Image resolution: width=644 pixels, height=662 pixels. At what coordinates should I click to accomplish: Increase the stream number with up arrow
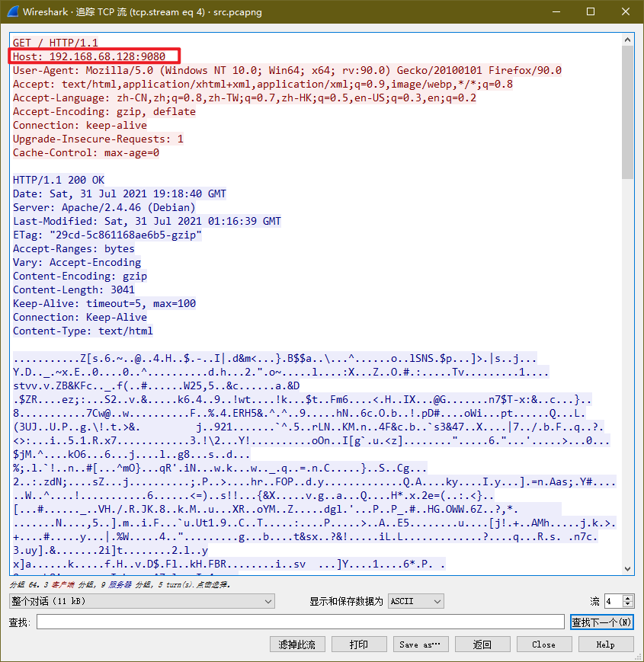click(x=628, y=597)
